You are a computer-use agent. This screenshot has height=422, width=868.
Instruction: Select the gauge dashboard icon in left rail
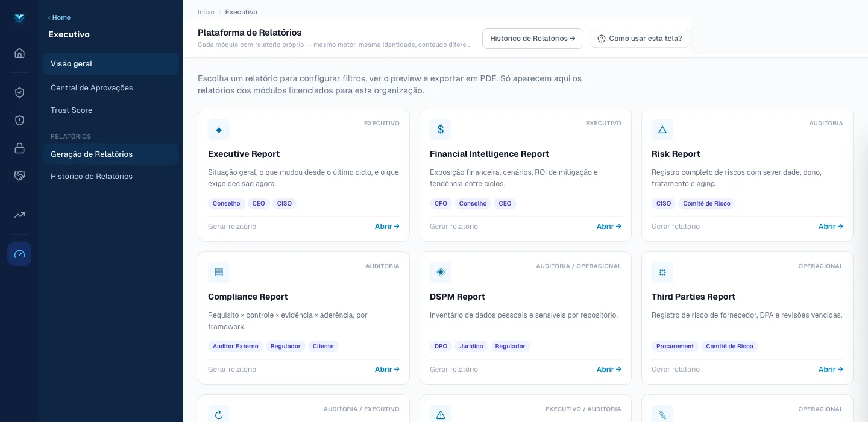[x=19, y=254]
